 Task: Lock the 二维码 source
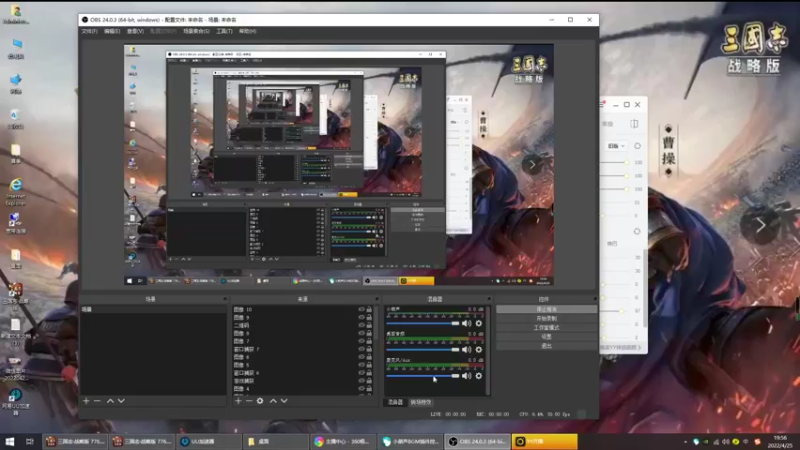(x=369, y=326)
